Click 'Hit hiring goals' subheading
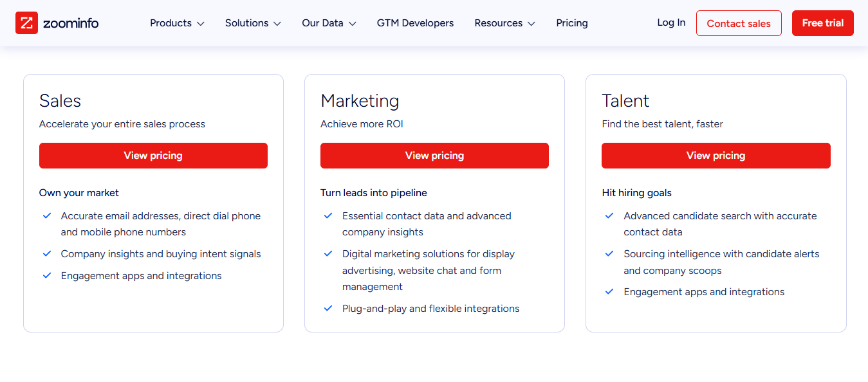Image resolution: width=868 pixels, height=382 pixels. coord(636,193)
